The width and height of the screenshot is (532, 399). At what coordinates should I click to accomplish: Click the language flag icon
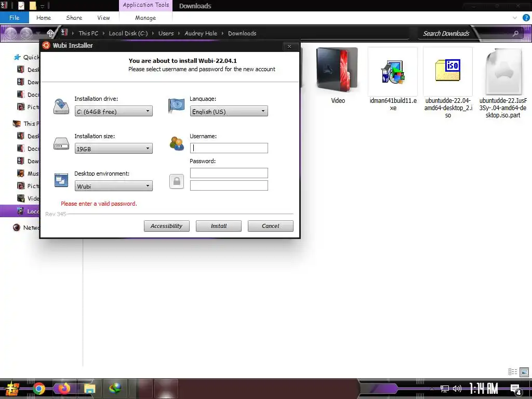tap(177, 106)
